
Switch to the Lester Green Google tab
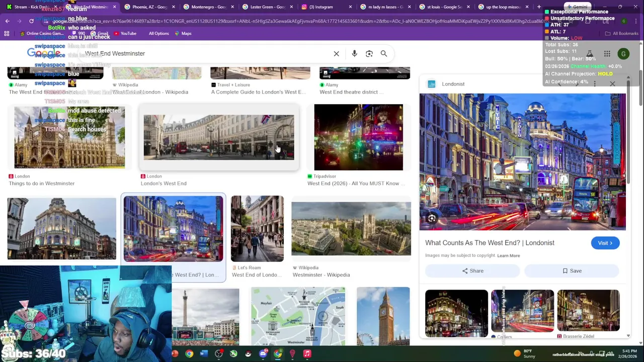pos(267,7)
